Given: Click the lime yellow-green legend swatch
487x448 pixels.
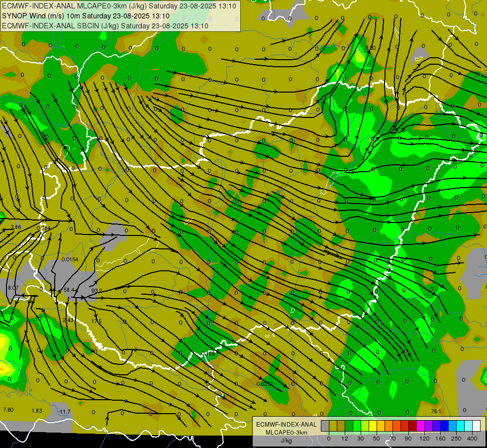Looking at the screenshot, I should [x=365, y=426].
